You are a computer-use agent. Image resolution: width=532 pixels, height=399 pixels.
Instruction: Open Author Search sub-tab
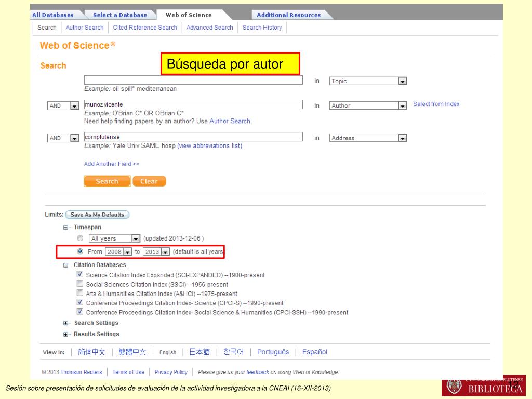(x=85, y=28)
